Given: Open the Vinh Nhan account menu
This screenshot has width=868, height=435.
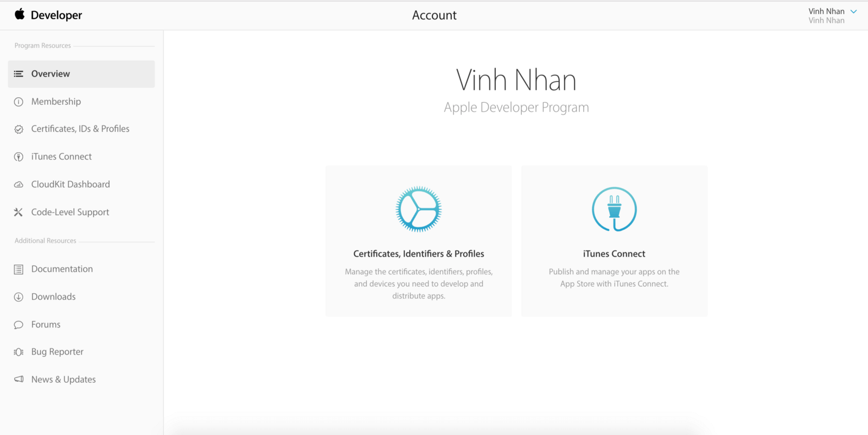Looking at the screenshot, I should coord(826,11).
